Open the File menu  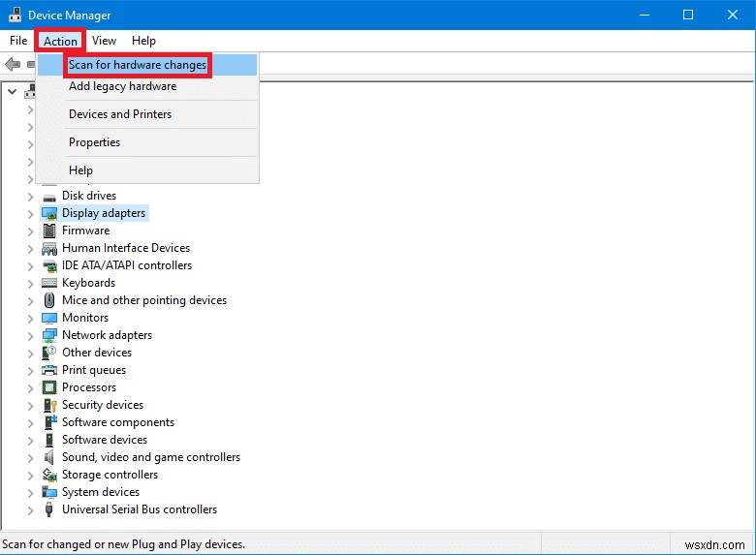click(18, 41)
